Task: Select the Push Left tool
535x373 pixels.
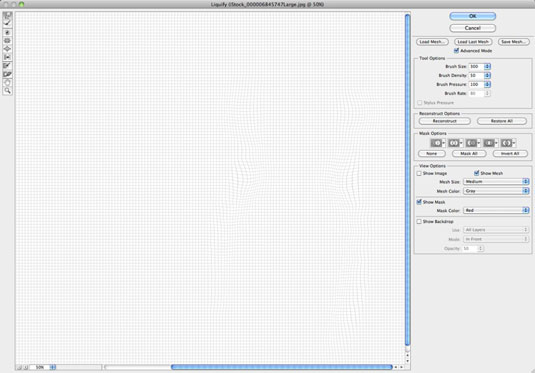Action: pos(7,57)
